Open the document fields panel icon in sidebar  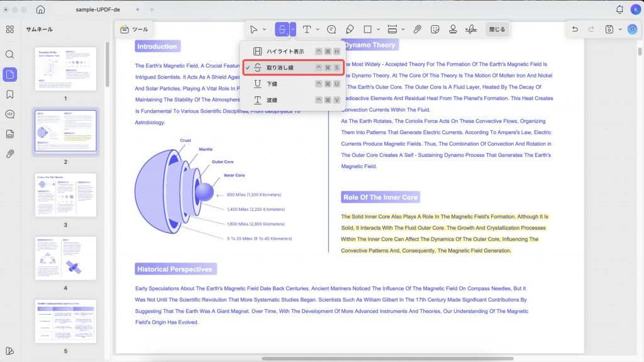[10, 133]
